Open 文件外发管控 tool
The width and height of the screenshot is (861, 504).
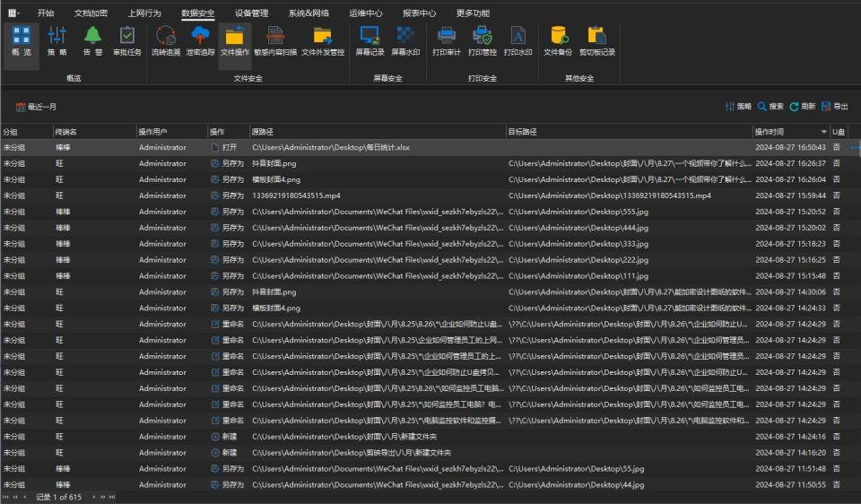coord(322,41)
